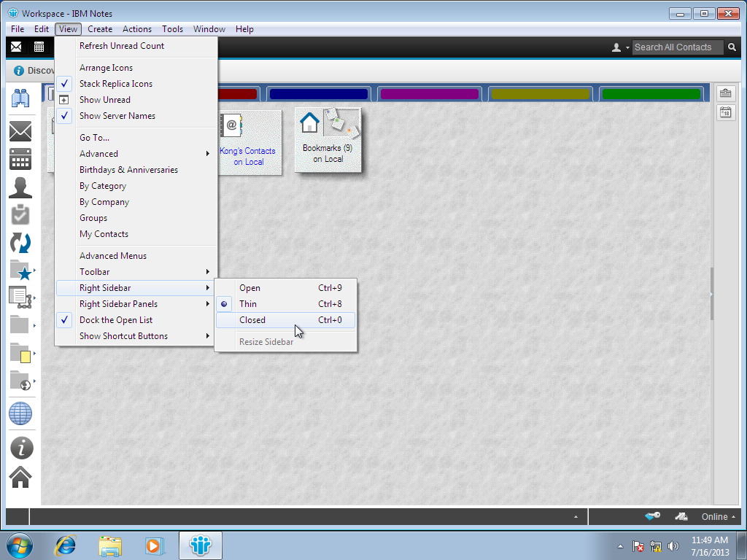Select Thin right sidebar option
747x560 pixels.
(285, 304)
